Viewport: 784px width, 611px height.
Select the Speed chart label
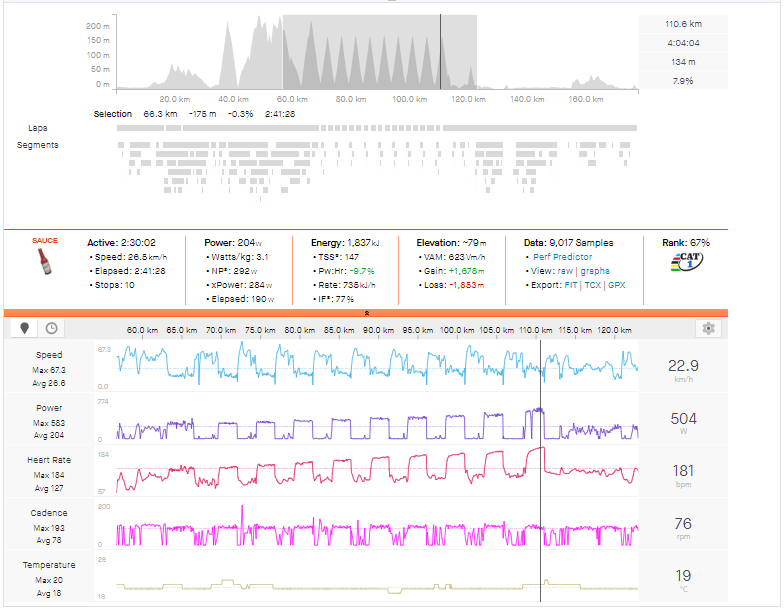click(x=49, y=355)
